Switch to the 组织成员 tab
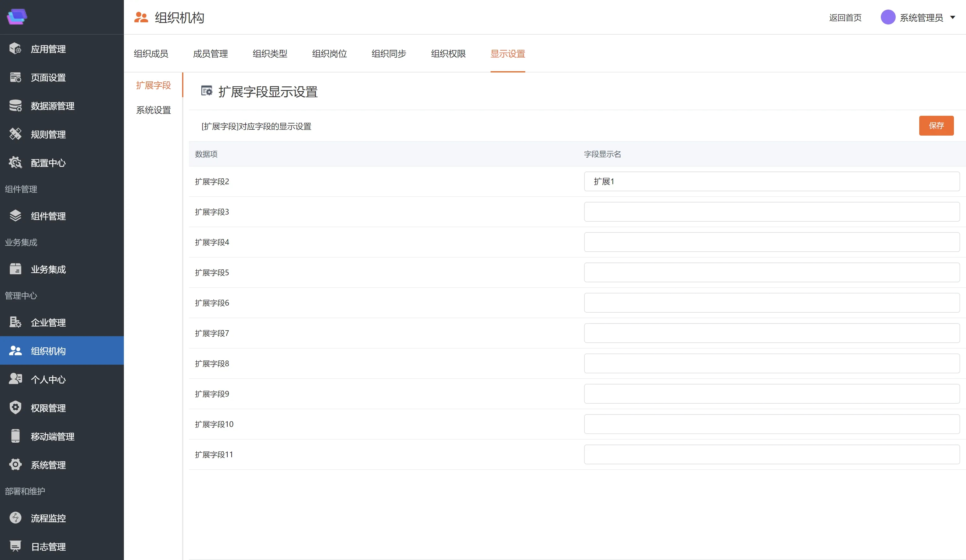966x560 pixels. 151,54
